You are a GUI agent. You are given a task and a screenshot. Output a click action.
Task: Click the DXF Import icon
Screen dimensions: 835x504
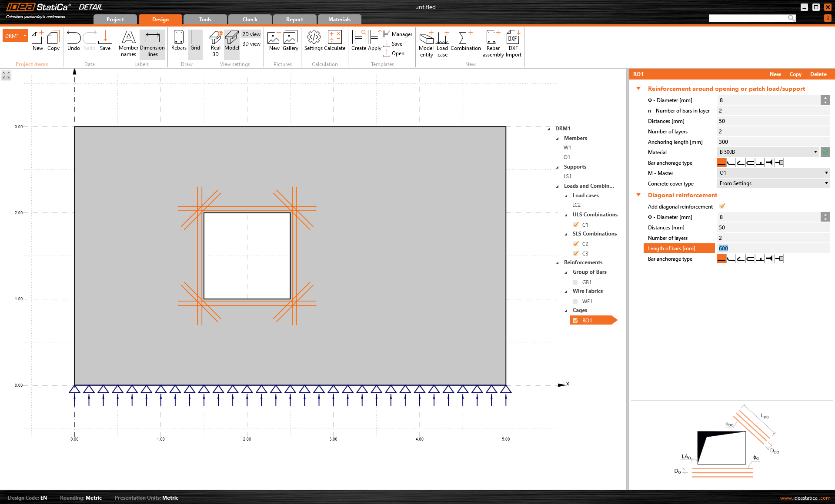coord(513,42)
